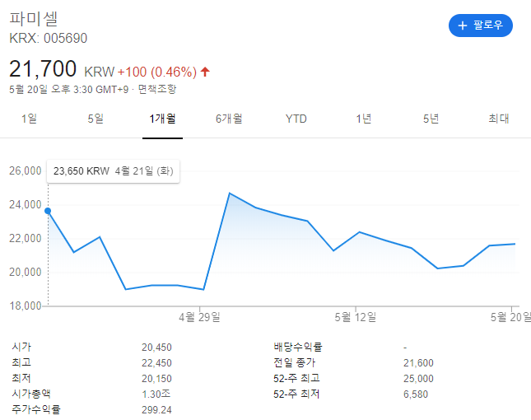Screen dimensions: 531x420
Task: Switch to the 5일 chart tab
Action: 95,119
